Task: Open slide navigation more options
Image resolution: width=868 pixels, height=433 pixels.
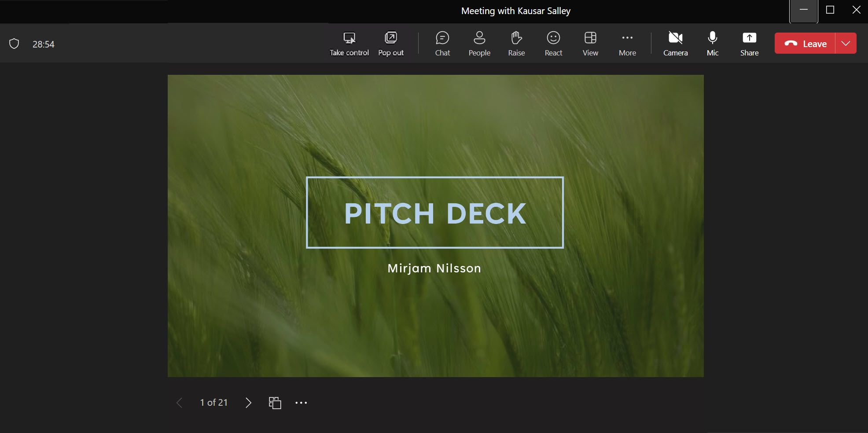Action: pyautogui.click(x=301, y=402)
